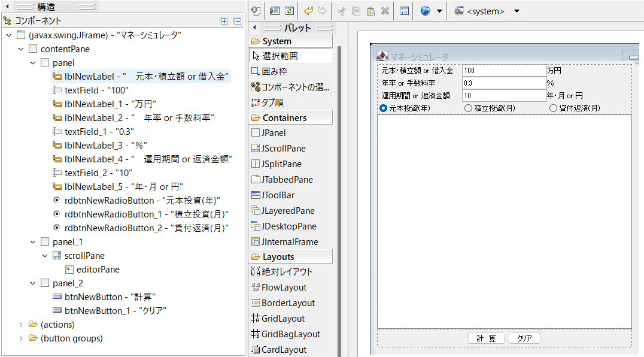Click the Test/Preview GUI toolbar icon
This screenshot has height=357, width=644.
(x=274, y=11)
